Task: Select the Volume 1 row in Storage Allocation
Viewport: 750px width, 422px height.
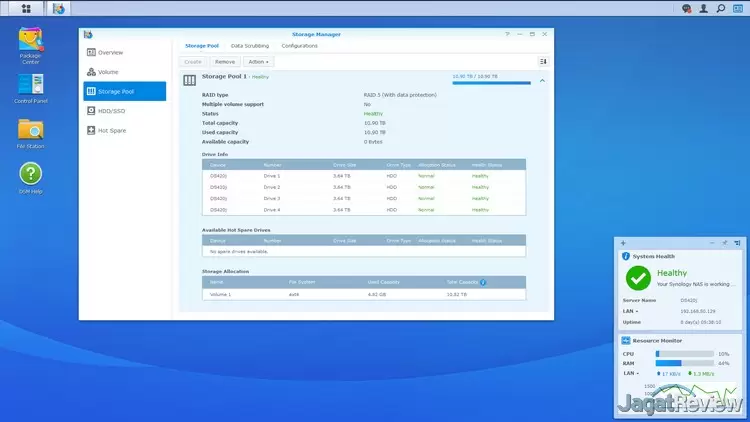Action: (364, 294)
